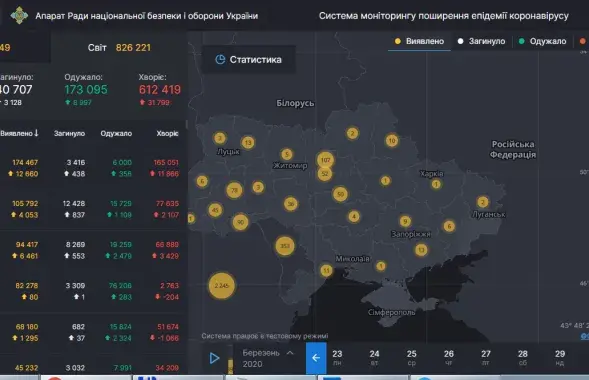Image resolution: width=589 pixels, height=380 pixels.
Task: Click the Харків city label on map
Action: 432,173
